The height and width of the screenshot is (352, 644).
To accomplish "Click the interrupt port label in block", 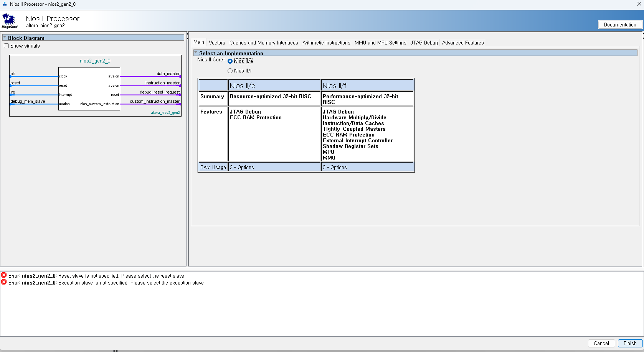I will coord(66,95).
